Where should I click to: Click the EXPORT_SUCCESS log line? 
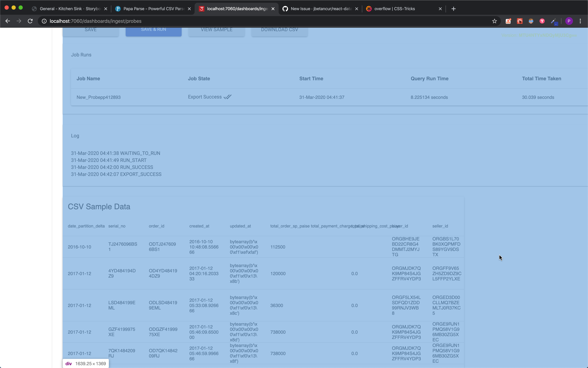coord(116,175)
